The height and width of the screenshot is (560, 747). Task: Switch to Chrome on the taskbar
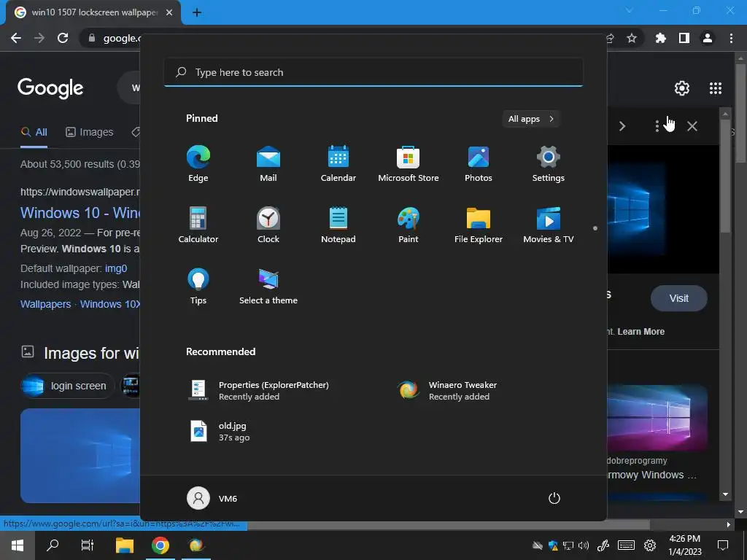click(160, 545)
